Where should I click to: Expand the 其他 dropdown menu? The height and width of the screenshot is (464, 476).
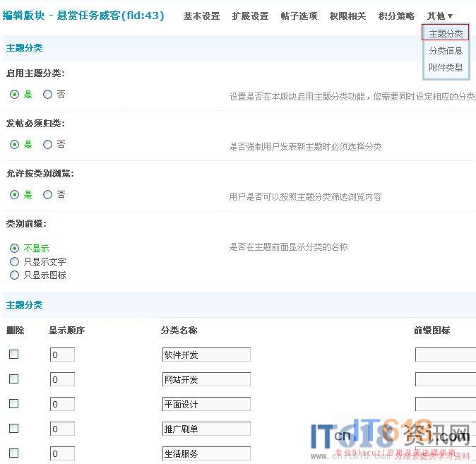tap(439, 16)
